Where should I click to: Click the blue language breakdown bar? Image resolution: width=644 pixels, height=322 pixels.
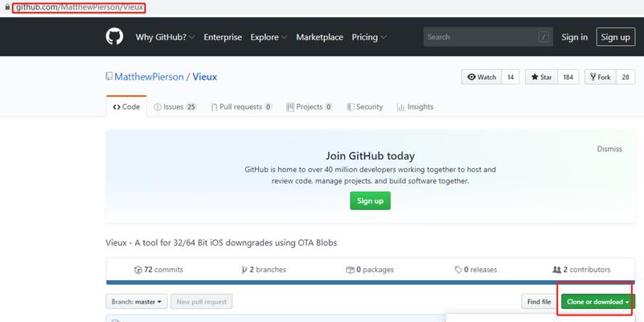(371, 283)
